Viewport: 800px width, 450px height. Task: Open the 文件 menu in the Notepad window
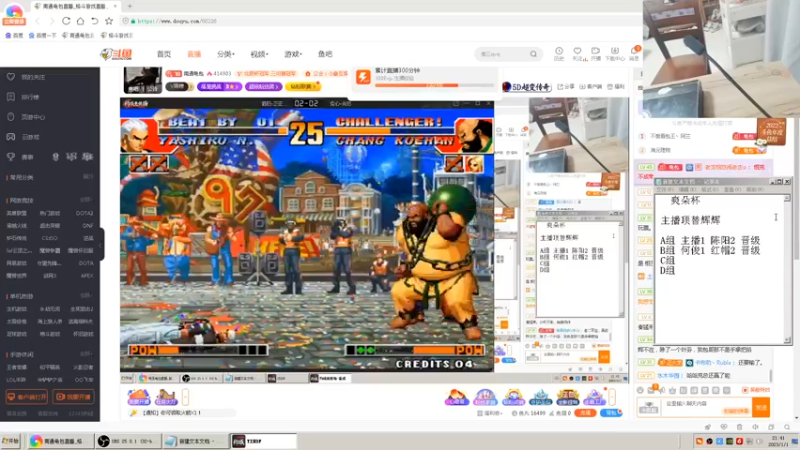click(x=664, y=189)
